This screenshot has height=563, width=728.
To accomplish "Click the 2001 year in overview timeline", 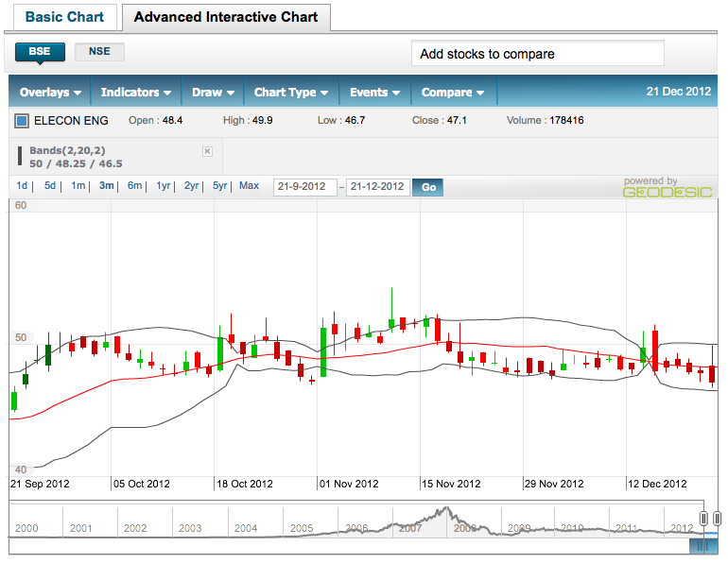I will 80,528.
